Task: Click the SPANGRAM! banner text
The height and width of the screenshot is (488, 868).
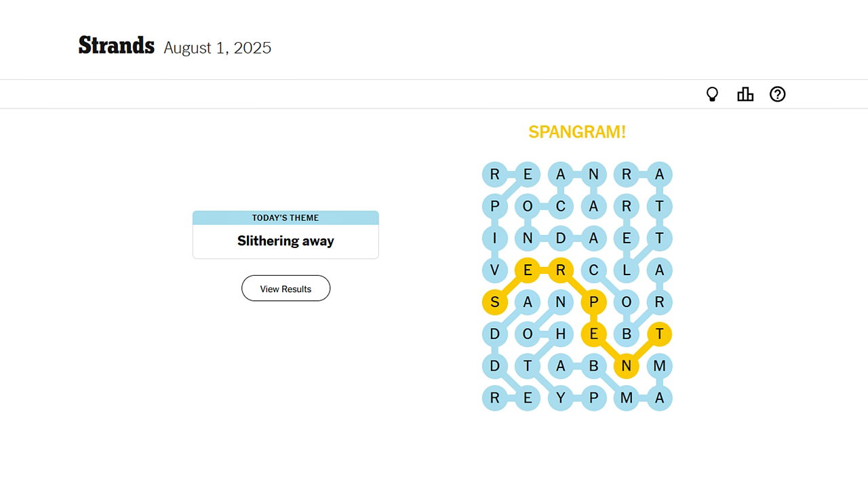Action: [x=577, y=131]
